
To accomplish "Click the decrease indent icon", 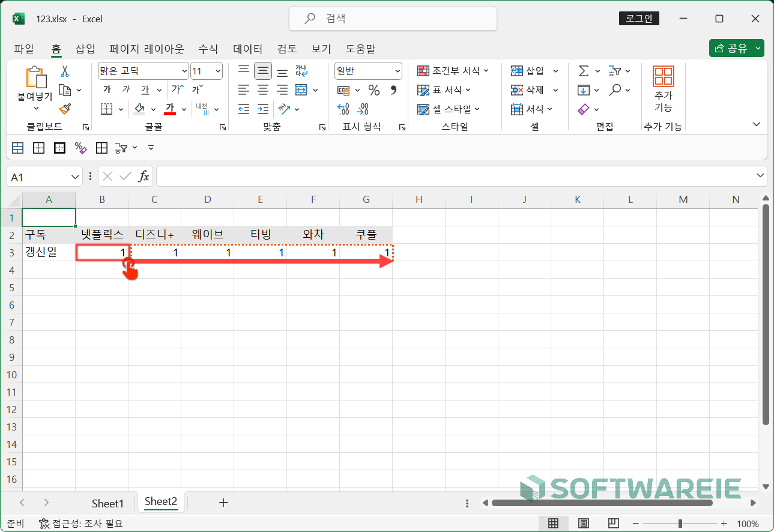I will pyautogui.click(x=244, y=109).
